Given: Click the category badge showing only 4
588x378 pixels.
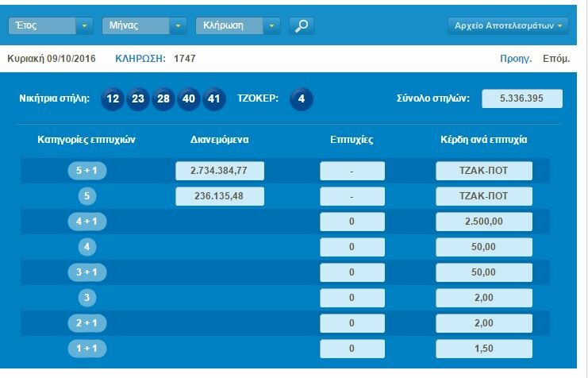Looking at the screenshot, I should tap(87, 247).
